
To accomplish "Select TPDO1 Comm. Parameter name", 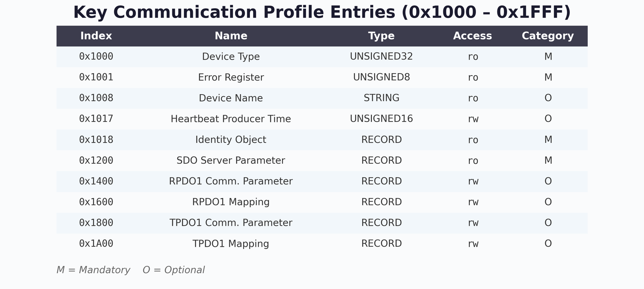I will tap(231, 223).
